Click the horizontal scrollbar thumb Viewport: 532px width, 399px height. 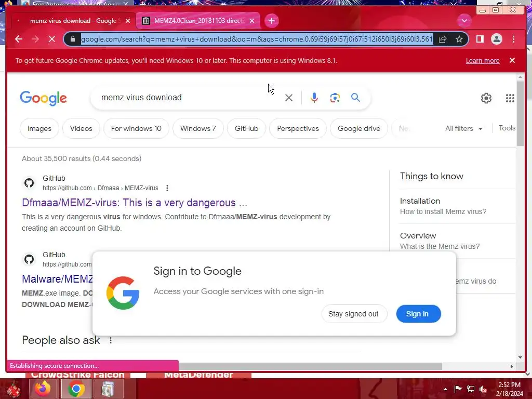311,366
